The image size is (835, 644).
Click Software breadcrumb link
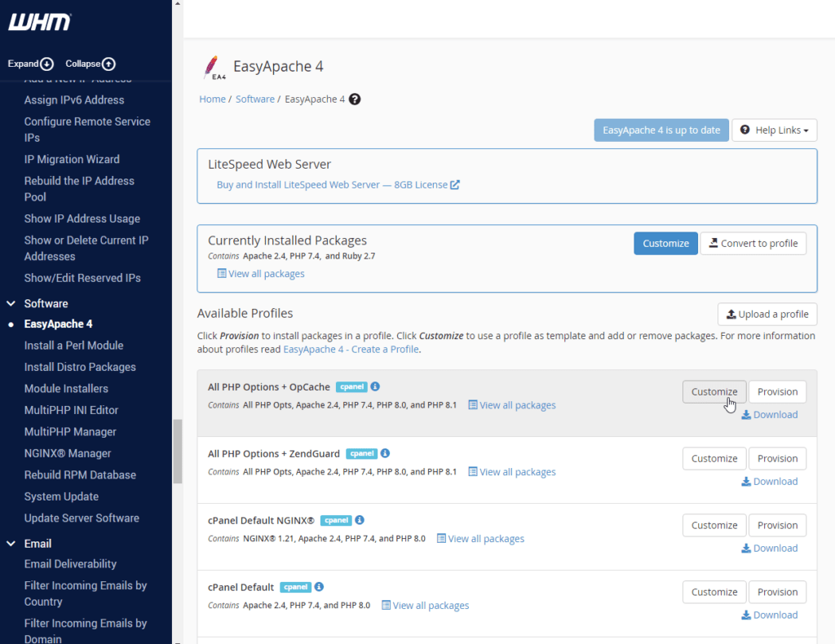(255, 99)
